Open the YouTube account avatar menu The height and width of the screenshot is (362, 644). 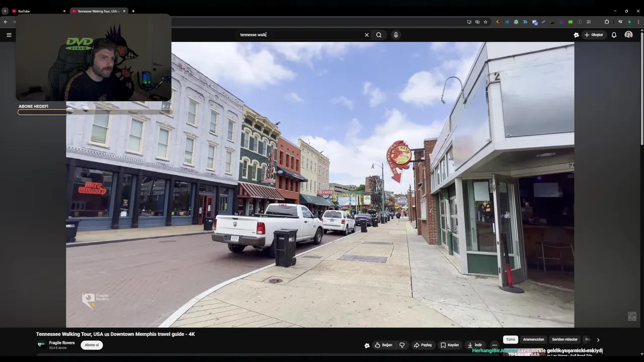point(628,35)
